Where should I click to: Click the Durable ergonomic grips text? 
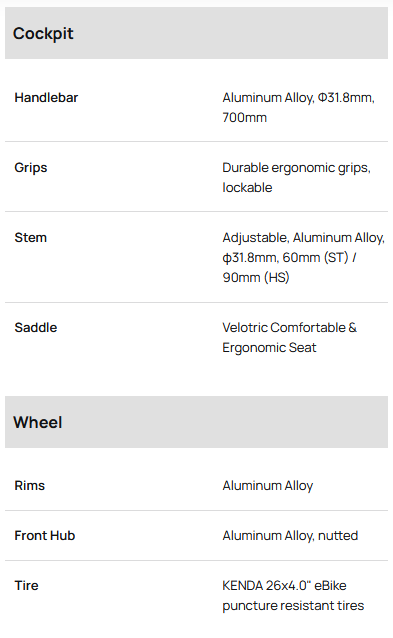tap(296, 168)
